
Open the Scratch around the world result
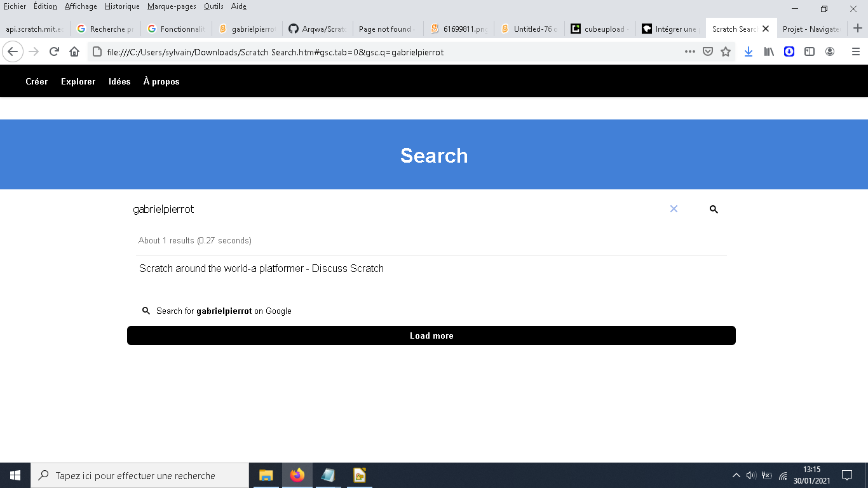(261, 268)
